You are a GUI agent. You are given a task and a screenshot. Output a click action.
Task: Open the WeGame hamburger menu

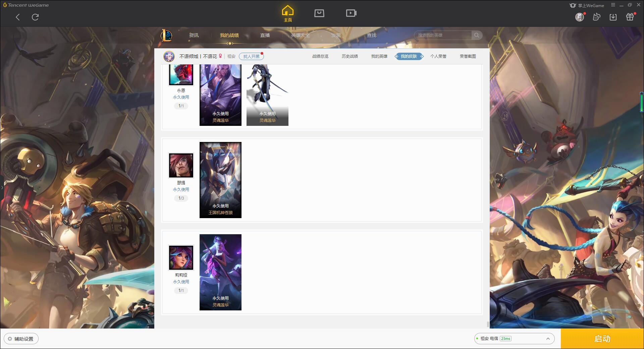tap(613, 5)
